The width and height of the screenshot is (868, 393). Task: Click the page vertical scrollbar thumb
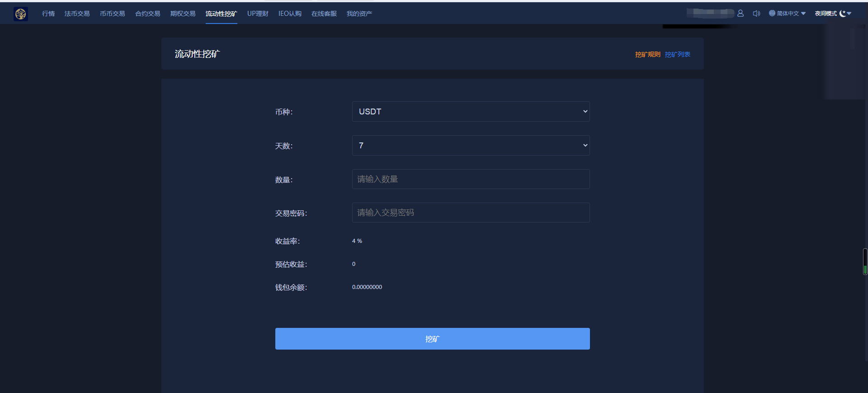[x=865, y=261]
